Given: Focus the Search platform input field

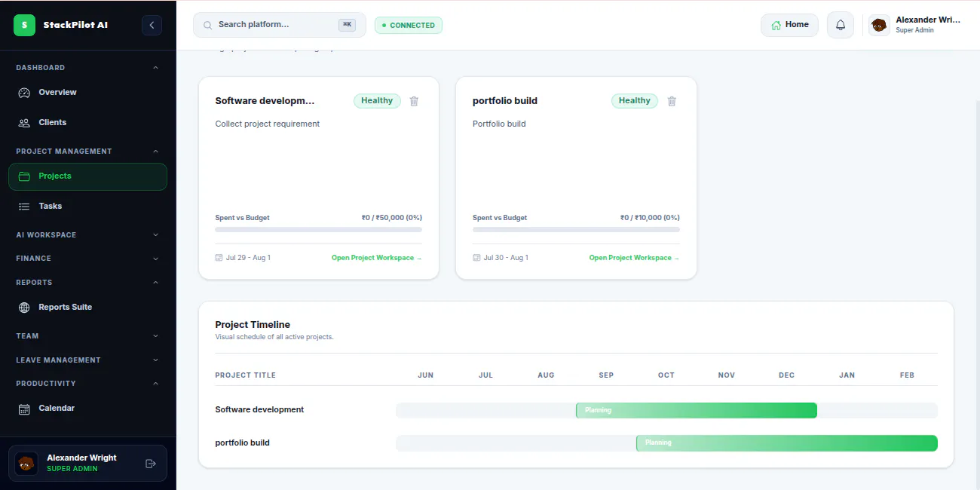Looking at the screenshot, I should point(280,25).
